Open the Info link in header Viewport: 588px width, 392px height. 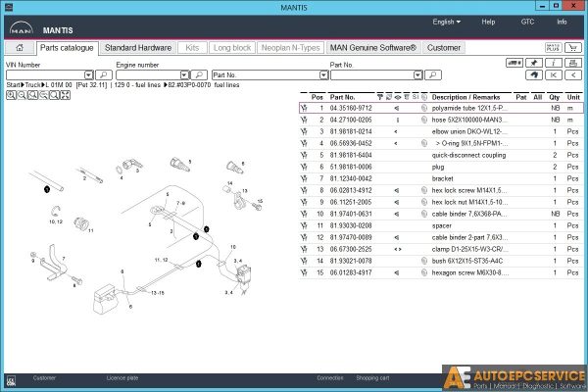(562, 22)
